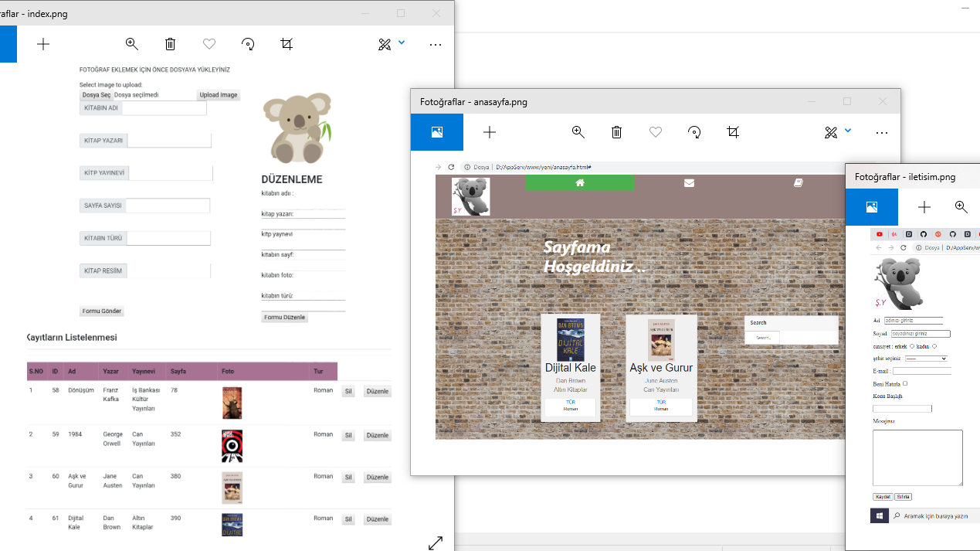980x551 pixels.
Task: Click browser reload icon in anasayfa screenshot
Action: tap(451, 167)
